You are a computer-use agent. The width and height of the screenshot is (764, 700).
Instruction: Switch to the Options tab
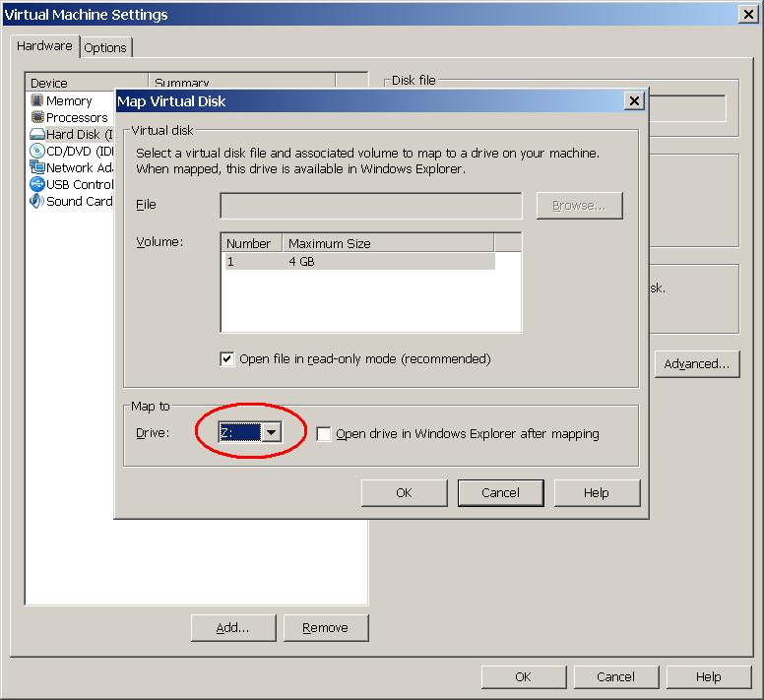(105, 47)
